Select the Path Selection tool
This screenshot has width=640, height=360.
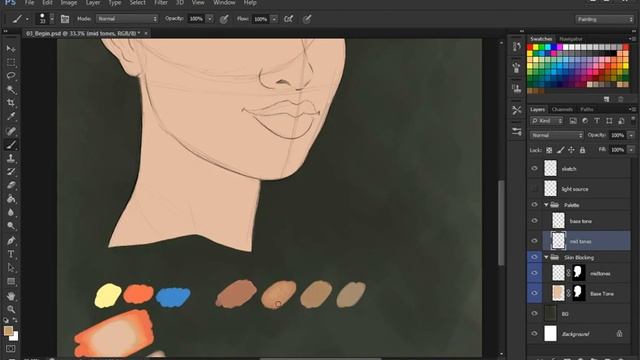11,268
